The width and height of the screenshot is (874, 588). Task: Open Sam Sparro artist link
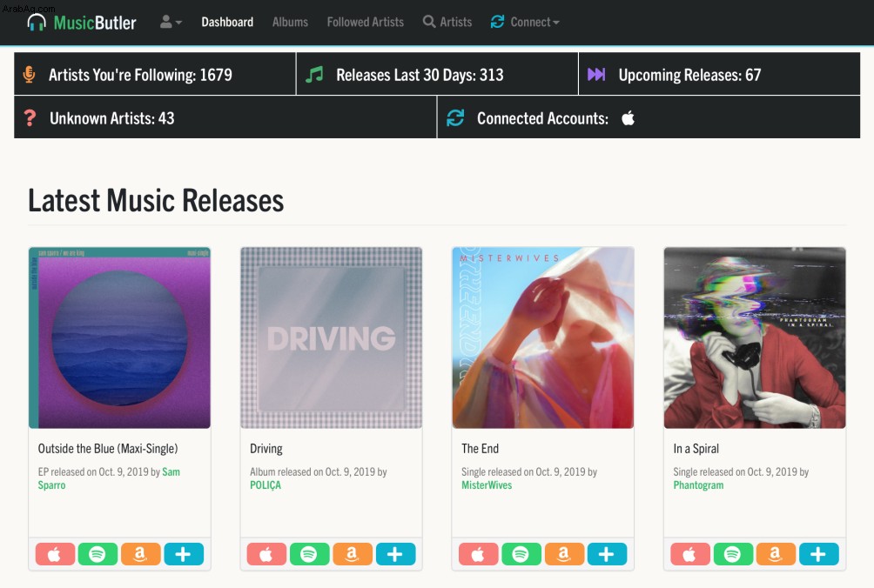tap(109, 478)
